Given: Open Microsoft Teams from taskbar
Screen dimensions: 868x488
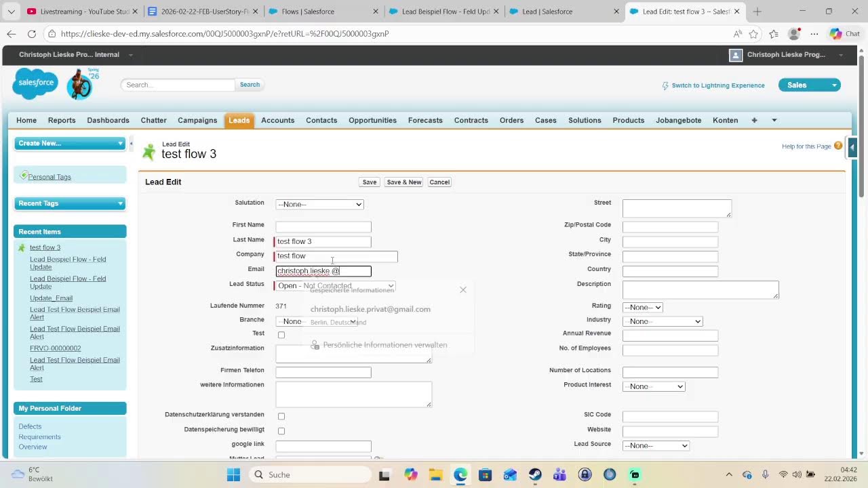Looking at the screenshot, I should [x=560, y=474].
